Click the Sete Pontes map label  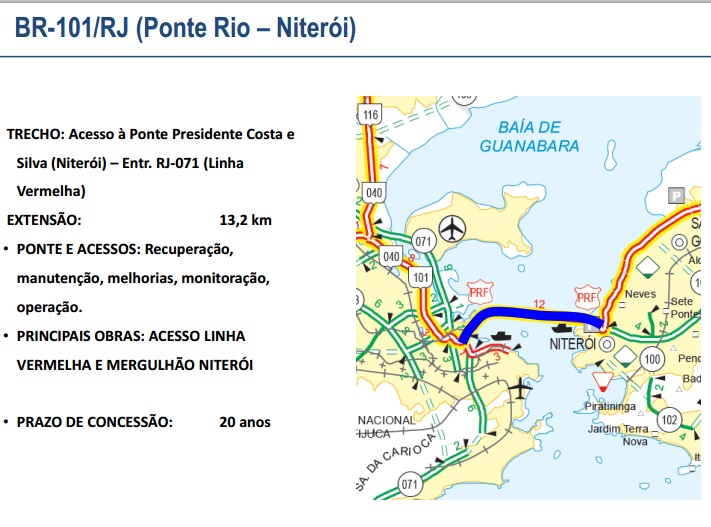coord(685,307)
